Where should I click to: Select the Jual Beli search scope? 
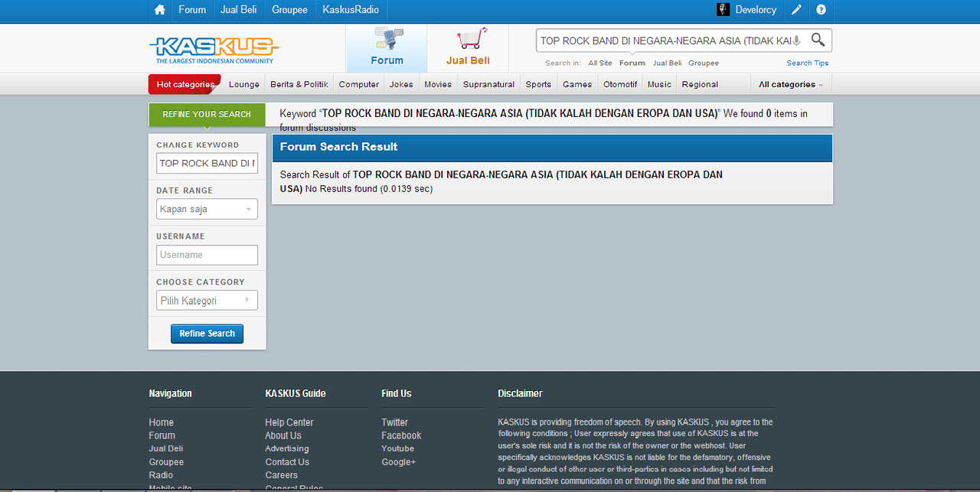point(667,63)
